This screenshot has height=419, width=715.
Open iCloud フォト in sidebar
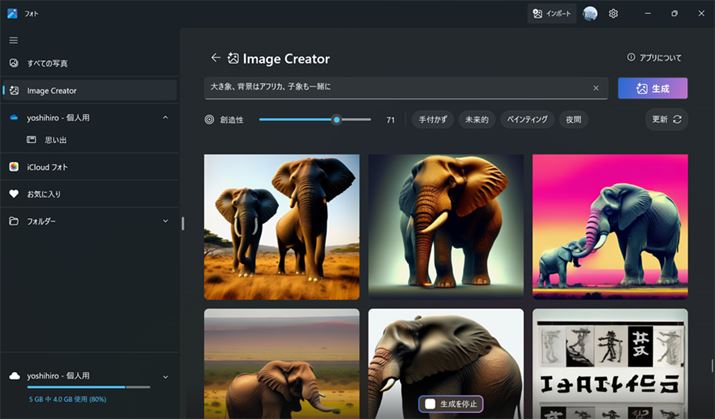point(47,166)
